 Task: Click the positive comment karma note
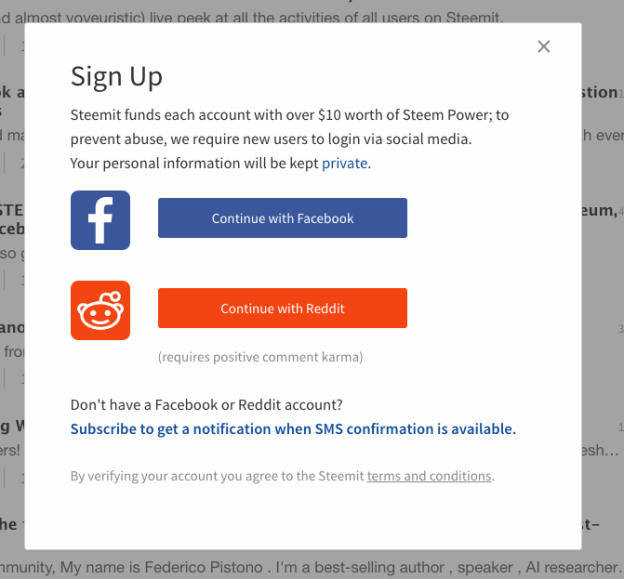[261, 357]
